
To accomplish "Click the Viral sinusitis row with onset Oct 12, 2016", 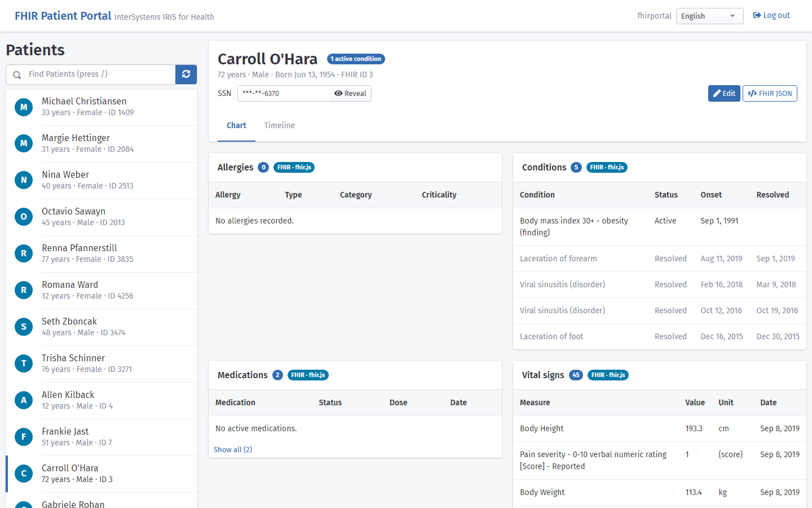I will 660,310.
